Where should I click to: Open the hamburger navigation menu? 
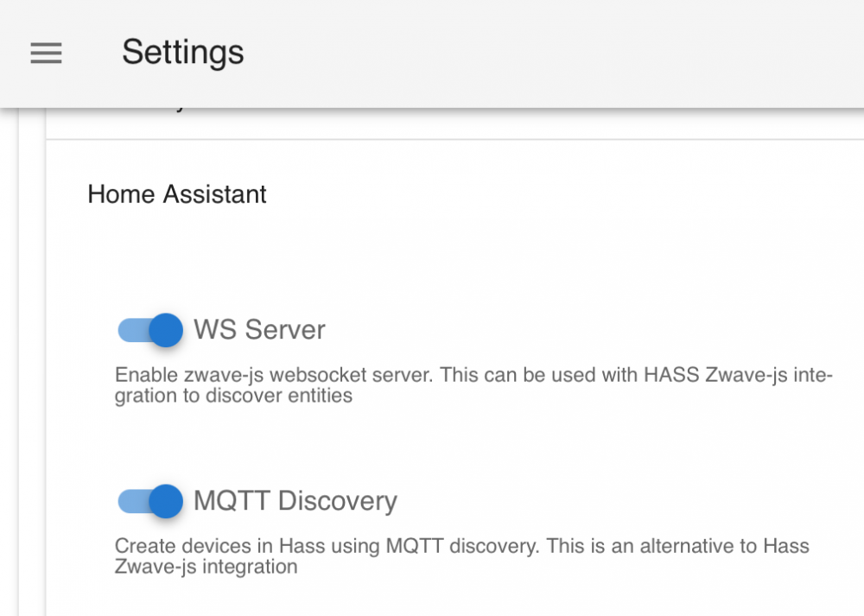coord(46,53)
